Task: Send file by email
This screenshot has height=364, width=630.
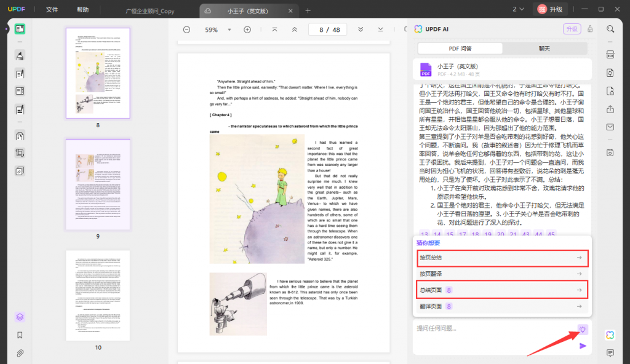Action: point(610,127)
